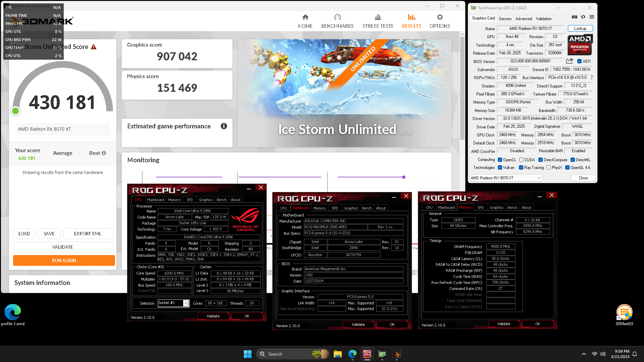Click EXPORT XML in 3DMark
Image resolution: width=644 pixels, height=362 pixels.
(x=88, y=234)
